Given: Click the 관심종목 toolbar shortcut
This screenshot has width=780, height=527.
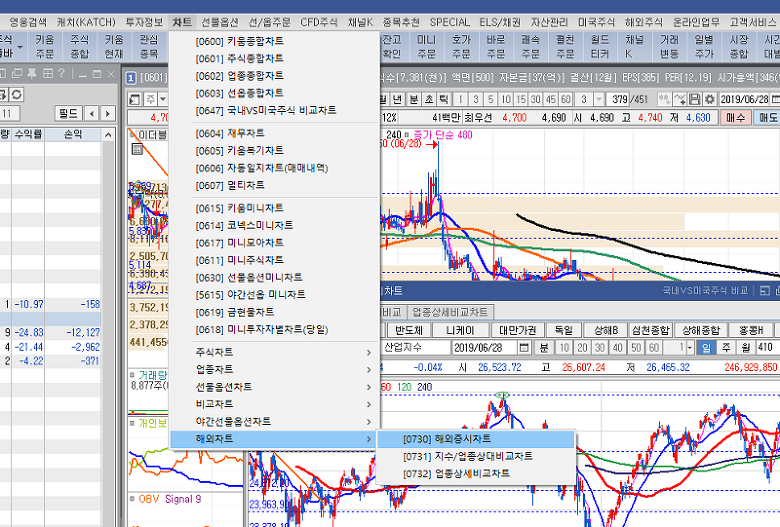Looking at the screenshot, I should (149, 46).
